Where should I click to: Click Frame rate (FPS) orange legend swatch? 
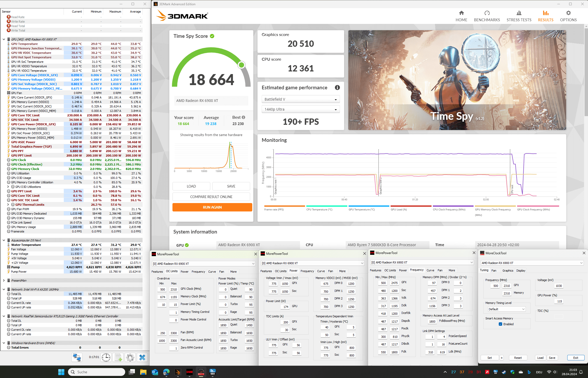pyautogui.click(x=285, y=206)
